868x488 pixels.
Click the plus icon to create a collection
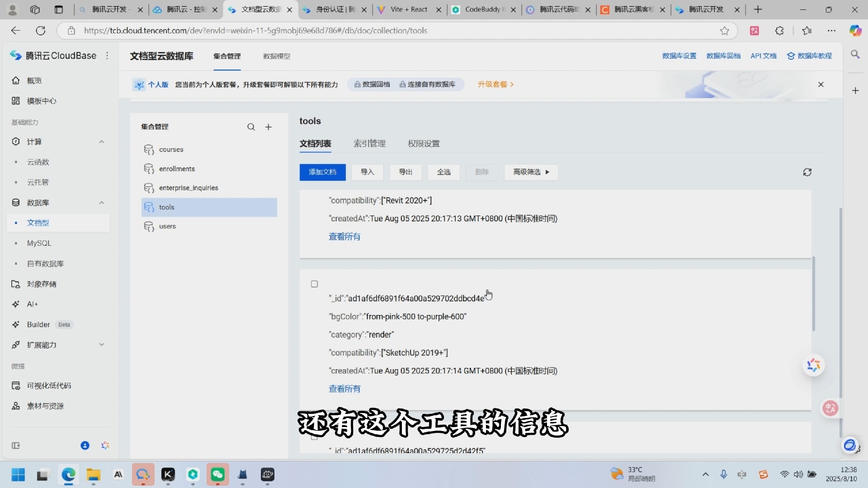pos(269,127)
